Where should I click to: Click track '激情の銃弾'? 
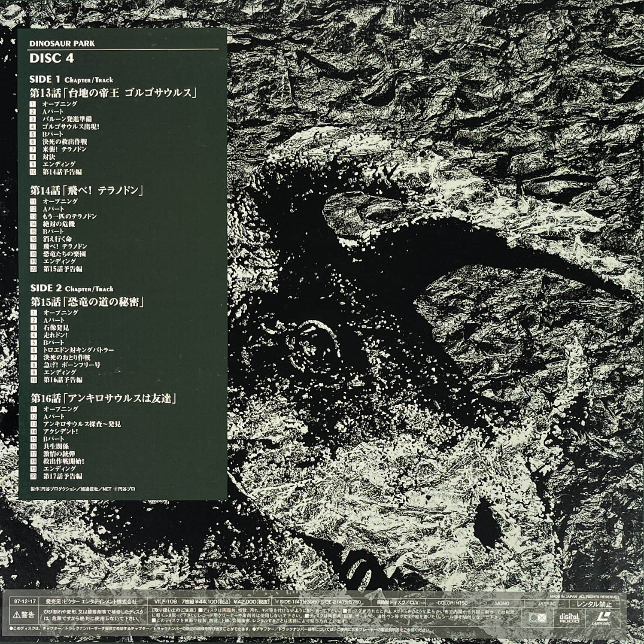pyautogui.click(x=59, y=454)
